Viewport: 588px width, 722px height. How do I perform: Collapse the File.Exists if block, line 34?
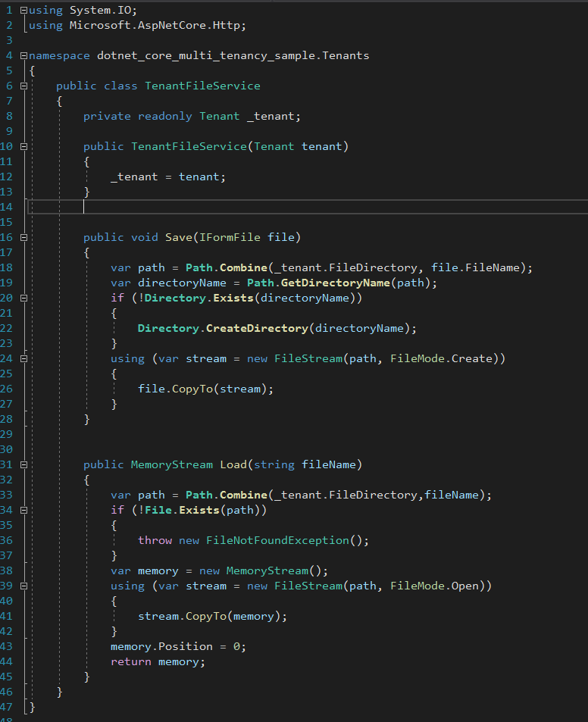click(x=24, y=510)
